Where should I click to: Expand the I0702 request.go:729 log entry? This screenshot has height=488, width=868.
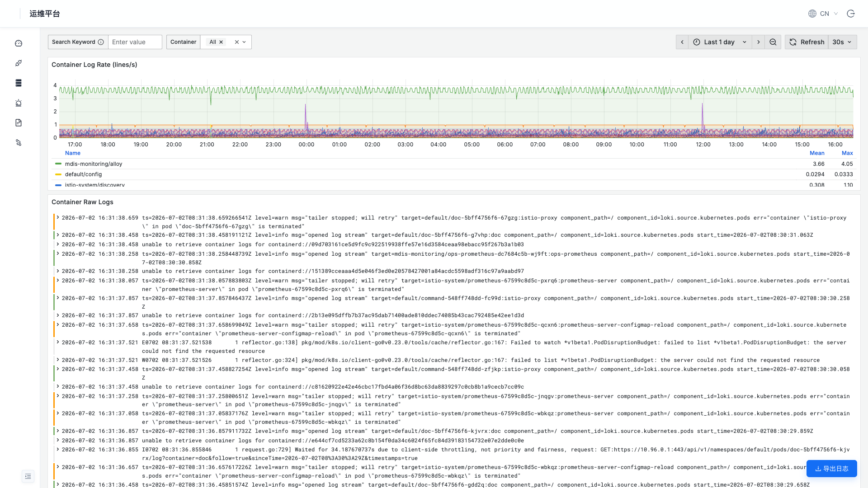point(58,449)
